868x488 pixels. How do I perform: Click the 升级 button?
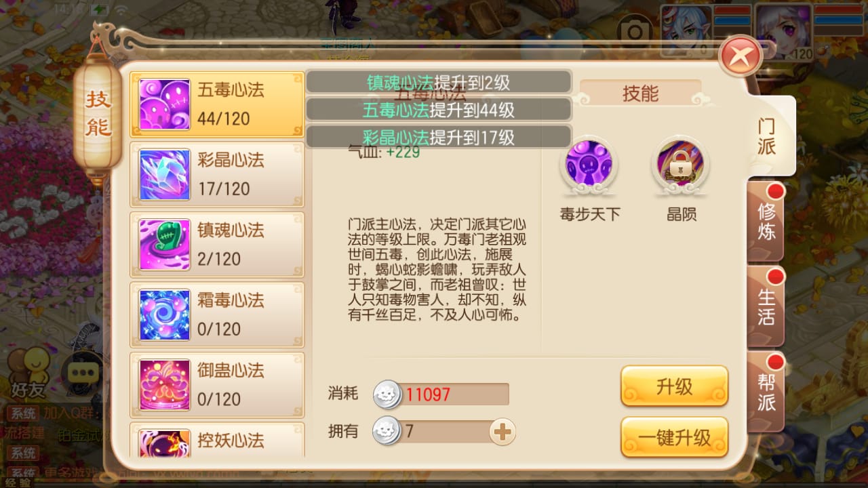click(674, 386)
